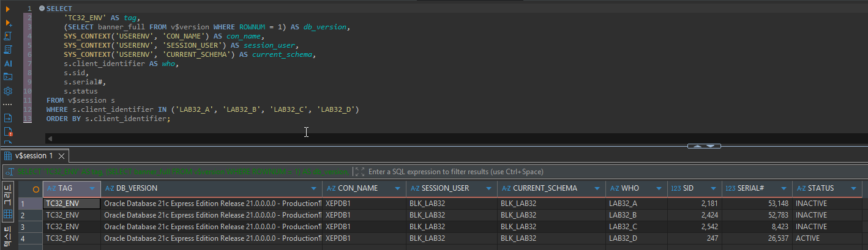Select Oracle Database 21c cell in row 1
868x250 pixels.
(212, 204)
